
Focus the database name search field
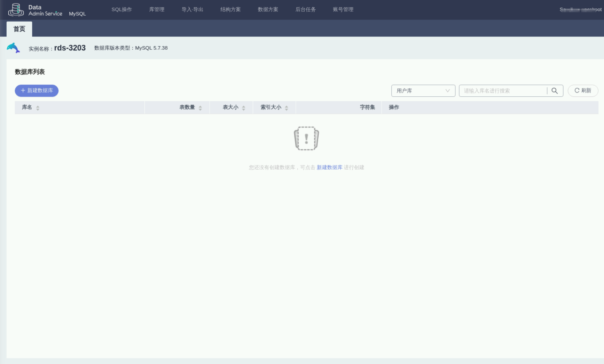[503, 91]
